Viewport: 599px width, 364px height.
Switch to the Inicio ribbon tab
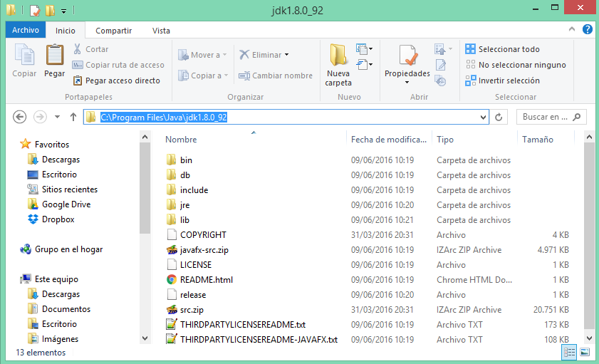(66, 31)
